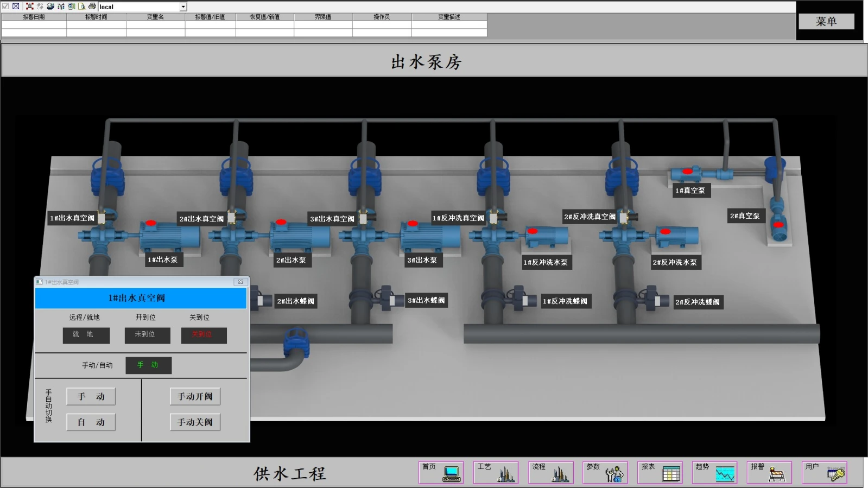
Task: Switch valve to 手动 manual mode
Action: pos(91,397)
